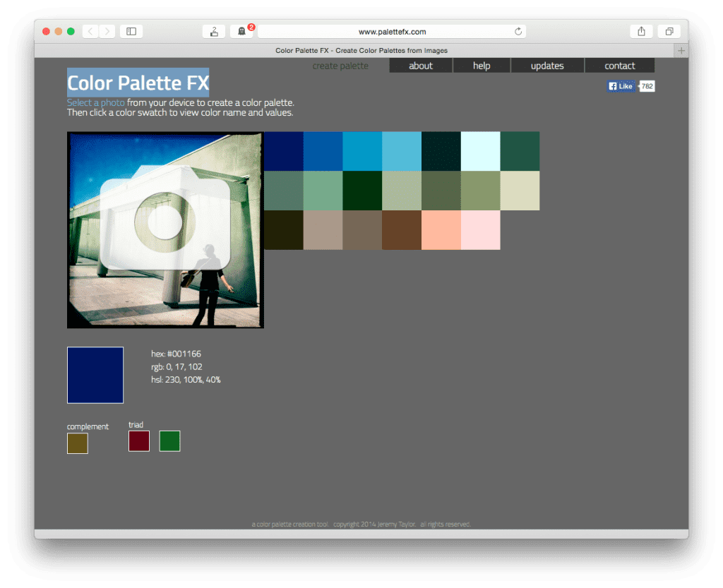Screen dimensions: 723x588
Task: Select the muted teal-green swatch starting second row
Action: click(x=284, y=191)
